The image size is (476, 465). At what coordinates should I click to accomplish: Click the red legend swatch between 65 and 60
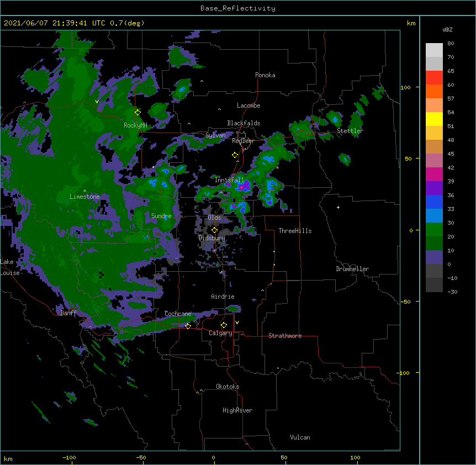coord(434,77)
